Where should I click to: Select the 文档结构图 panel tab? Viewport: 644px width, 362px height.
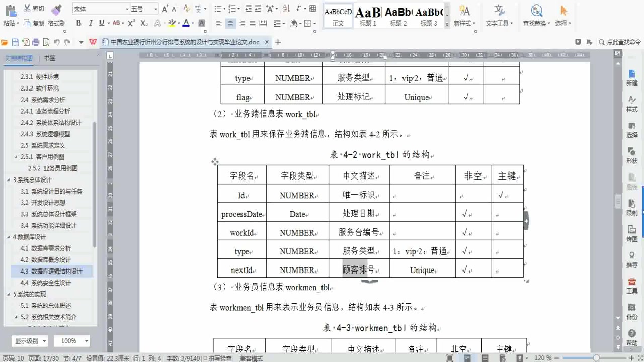tap(19, 58)
